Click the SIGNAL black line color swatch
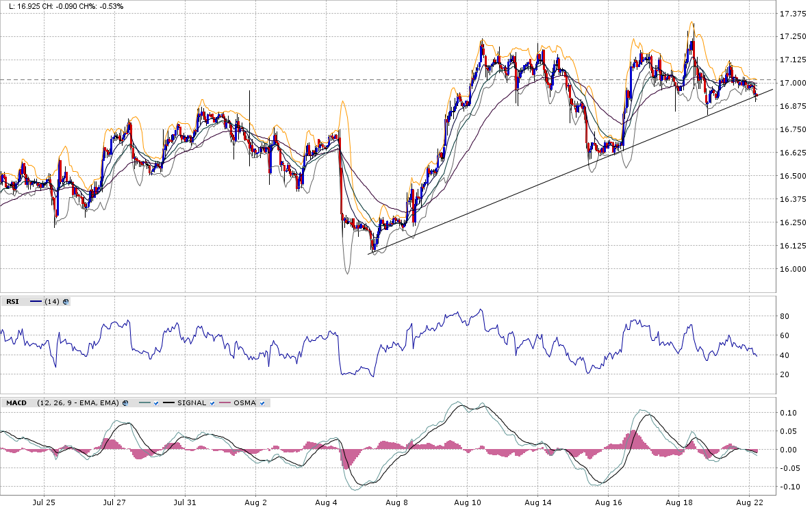The width and height of the screenshot is (812, 512). (169, 402)
